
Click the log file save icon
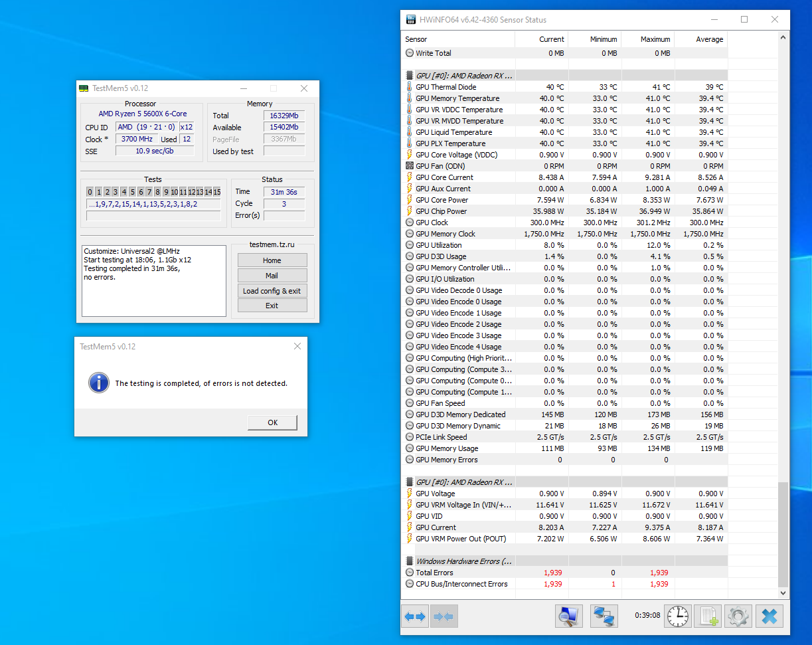(707, 616)
